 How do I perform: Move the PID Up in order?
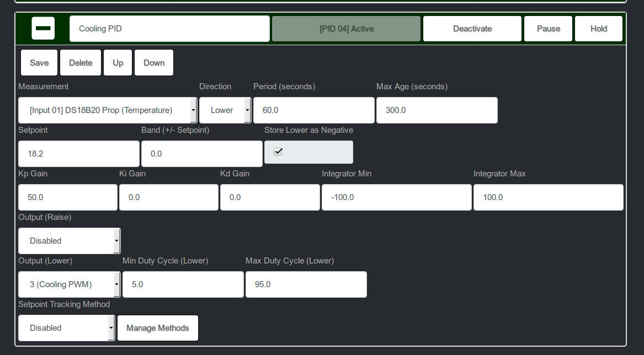(118, 63)
